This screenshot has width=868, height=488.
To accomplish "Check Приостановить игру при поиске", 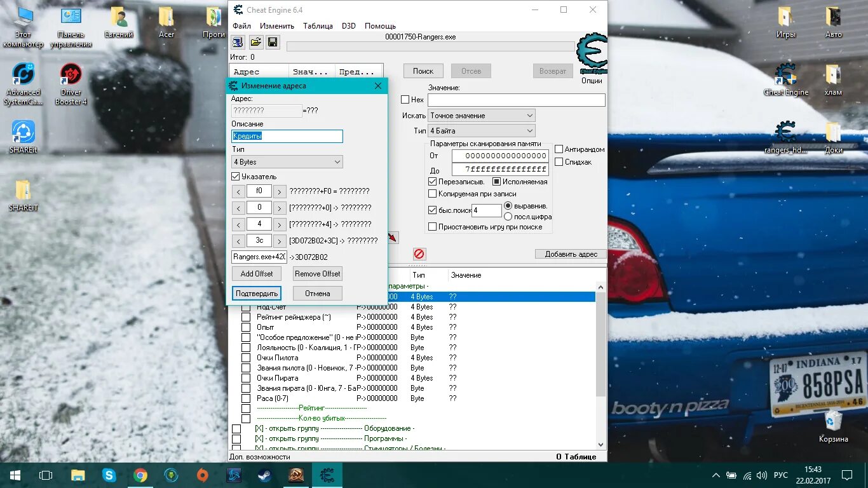I will point(433,227).
